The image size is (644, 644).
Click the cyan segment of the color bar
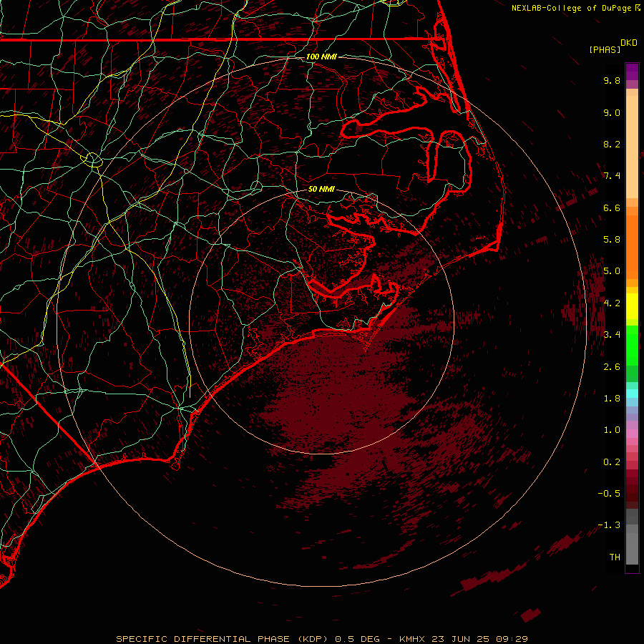(632, 393)
